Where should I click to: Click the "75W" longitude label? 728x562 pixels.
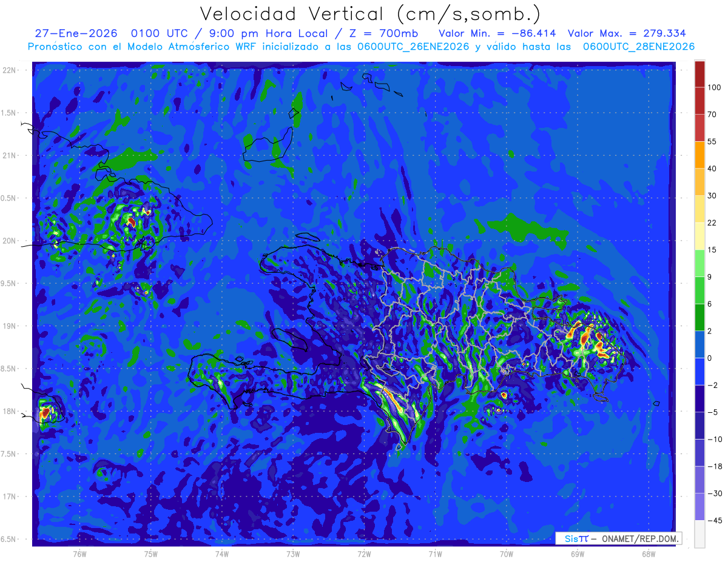click(x=151, y=554)
